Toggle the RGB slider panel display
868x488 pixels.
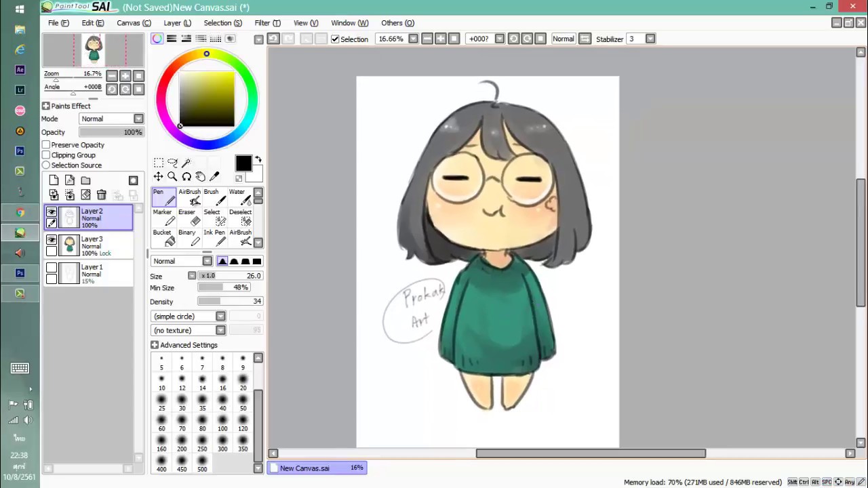coord(172,39)
